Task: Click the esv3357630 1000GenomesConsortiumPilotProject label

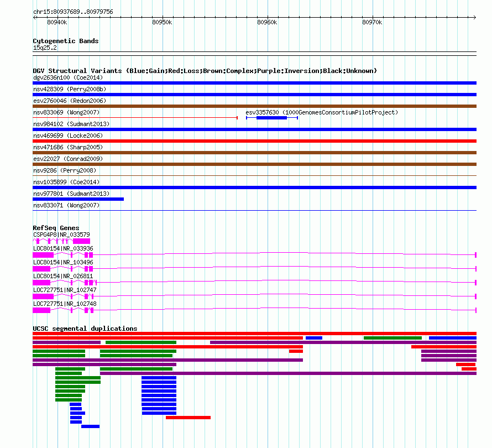Action: pyautogui.click(x=322, y=112)
